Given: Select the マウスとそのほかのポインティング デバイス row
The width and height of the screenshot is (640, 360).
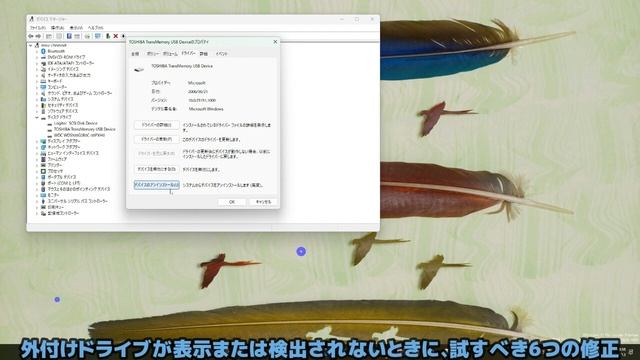Looking at the screenshot, I should 79,189.
